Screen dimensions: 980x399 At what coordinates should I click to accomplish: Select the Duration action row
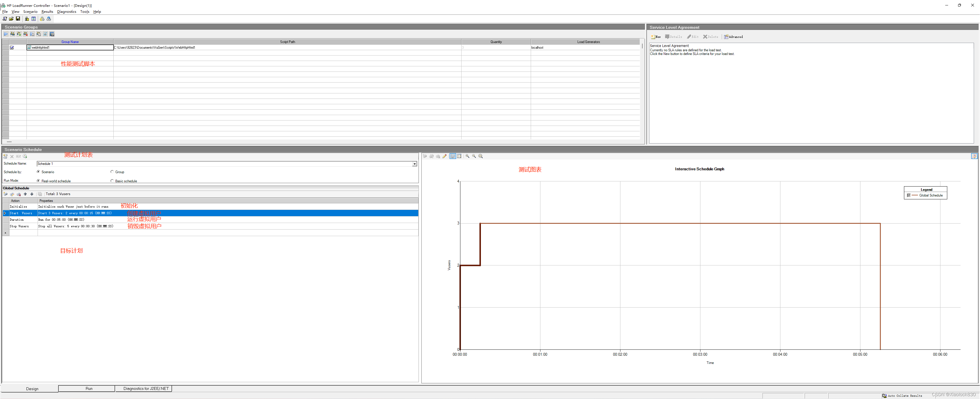tap(17, 220)
